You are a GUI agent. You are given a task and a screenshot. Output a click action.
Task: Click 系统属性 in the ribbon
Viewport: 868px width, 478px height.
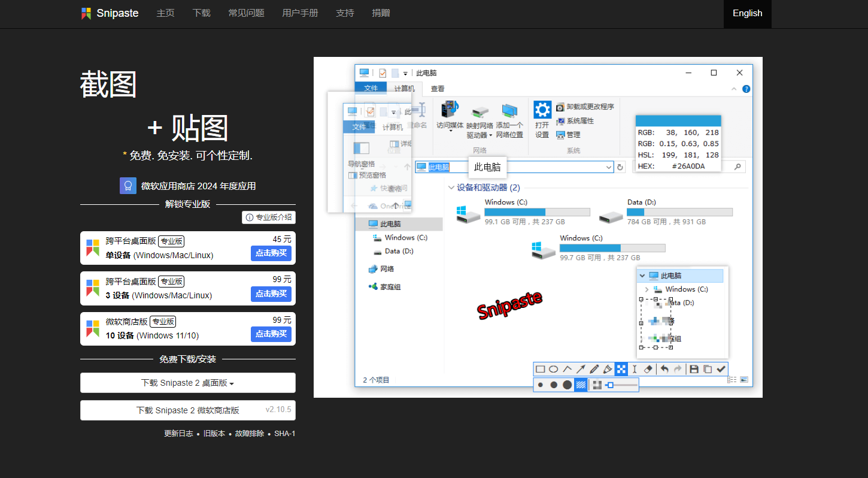575,120
